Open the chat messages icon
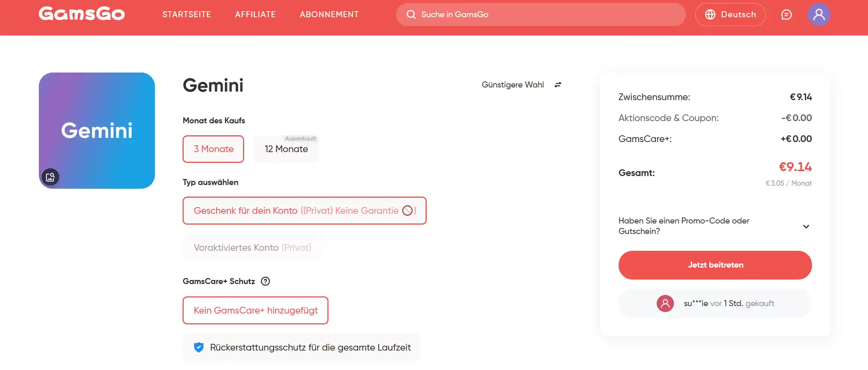868x370 pixels. (x=787, y=15)
